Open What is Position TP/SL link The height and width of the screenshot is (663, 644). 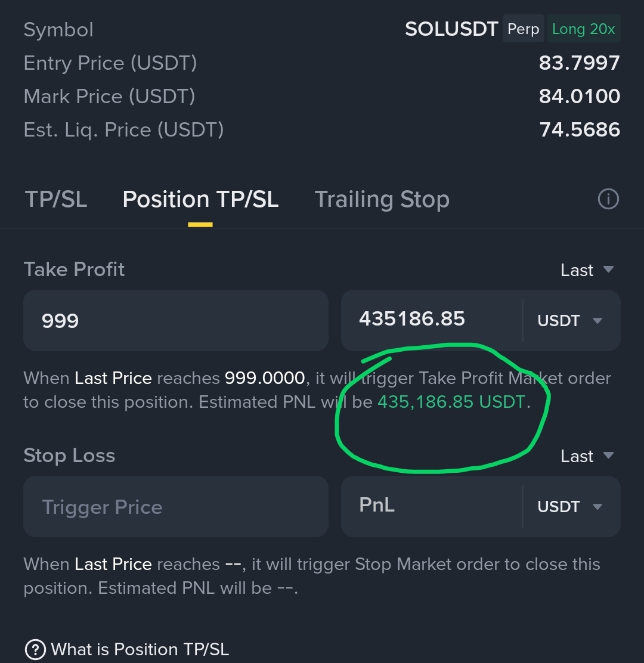tap(140, 649)
